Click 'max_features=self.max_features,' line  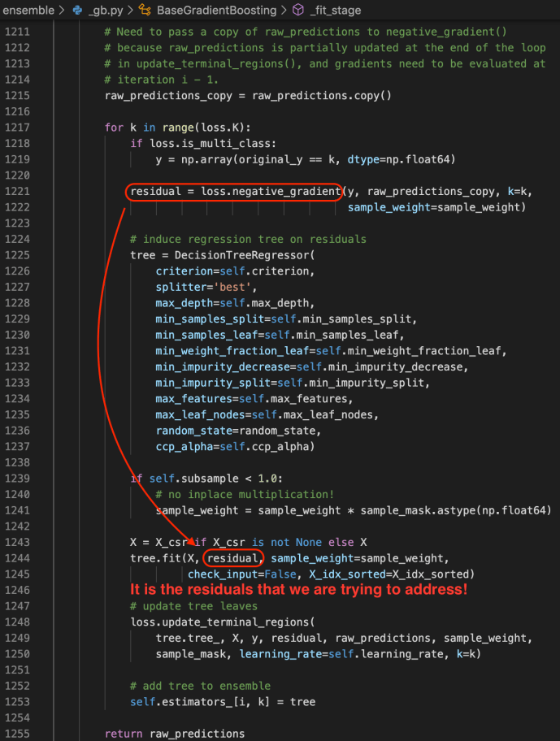pyautogui.click(x=254, y=399)
